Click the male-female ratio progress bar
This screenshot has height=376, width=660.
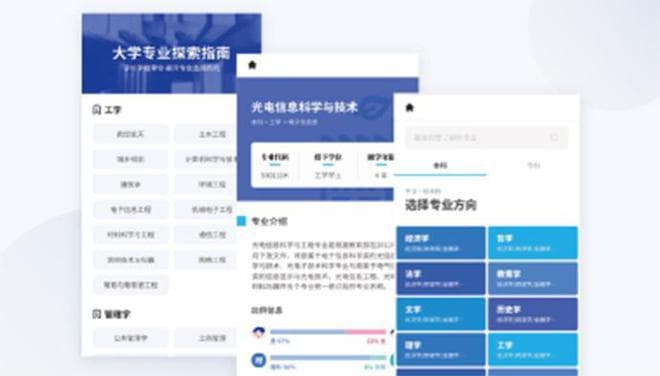[x=328, y=332]
